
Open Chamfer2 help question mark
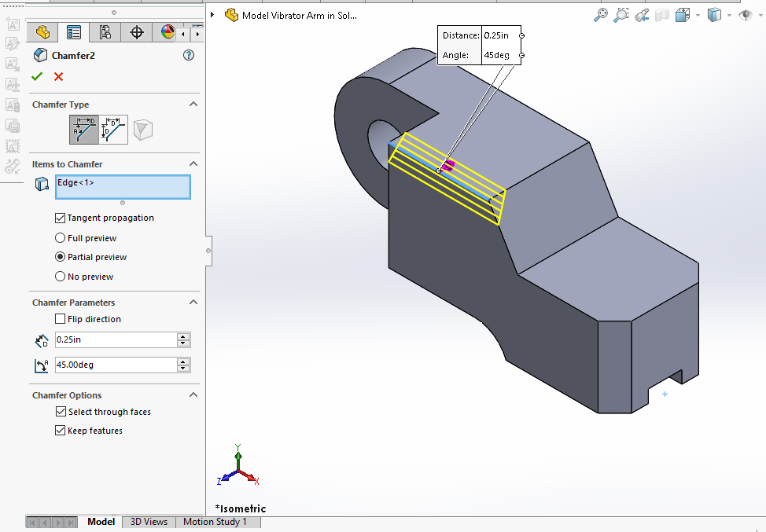tap(188, 55)
